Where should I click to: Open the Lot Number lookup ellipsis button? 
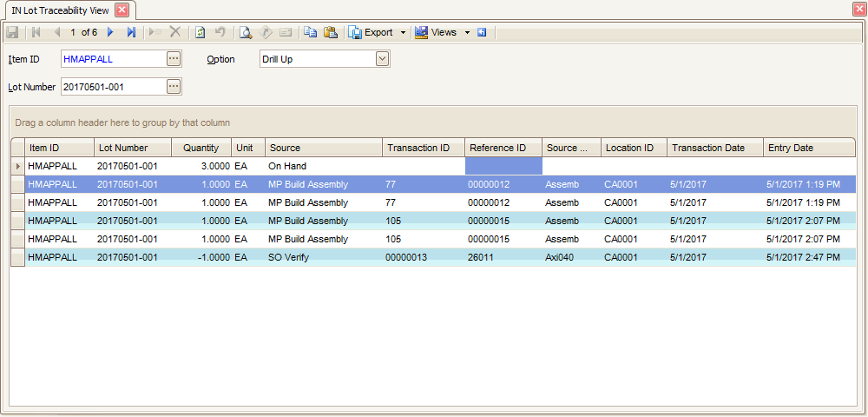click(x=173, y=86)
